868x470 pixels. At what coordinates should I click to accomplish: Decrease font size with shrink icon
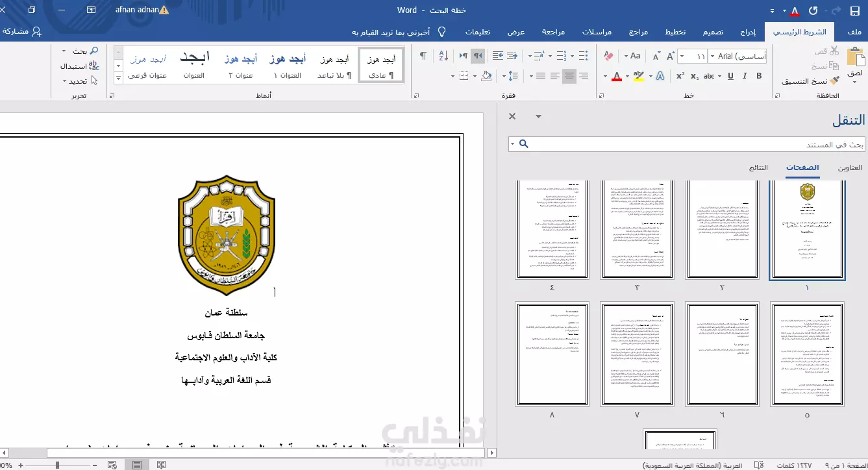click(x=656, y=56)
